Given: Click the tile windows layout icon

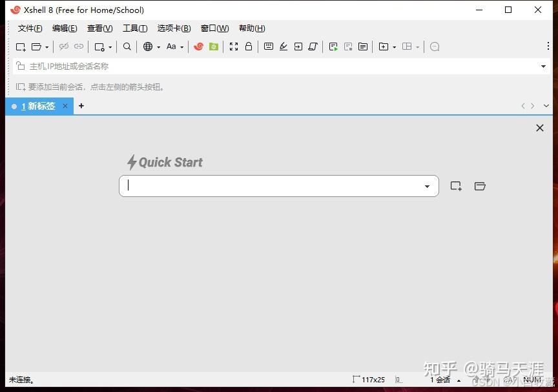Looking at the screenshot, I should pyautogui.click(x=408, y=46).
